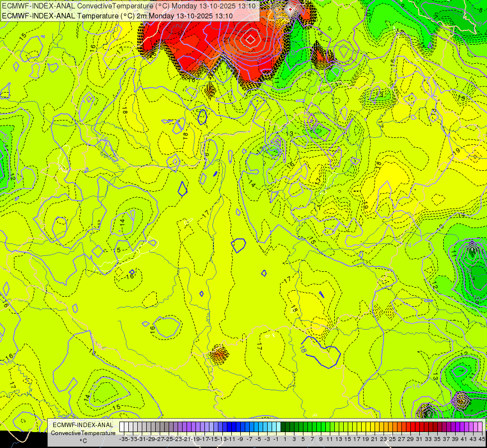Pick the yellow swatch above 17 in legend
Viewport: 487px width, 448px height.
tap(355, 427)
